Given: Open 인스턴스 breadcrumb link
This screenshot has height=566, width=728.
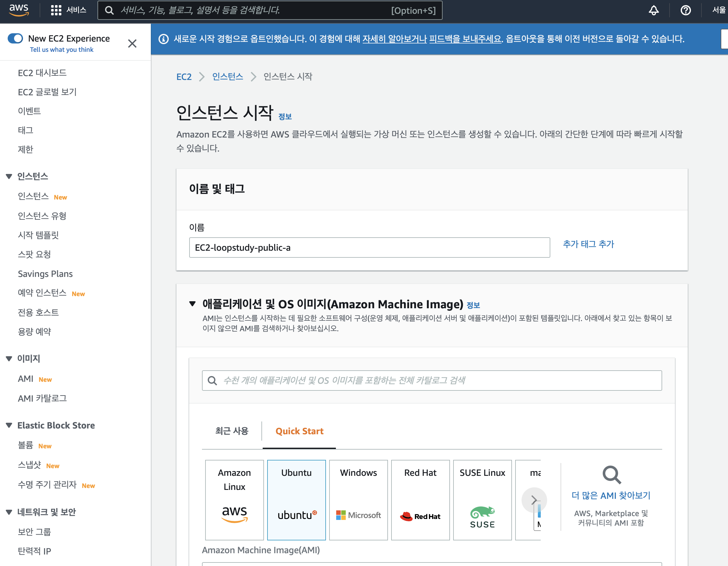Looking at the screenshot, I should click(227, 76).
